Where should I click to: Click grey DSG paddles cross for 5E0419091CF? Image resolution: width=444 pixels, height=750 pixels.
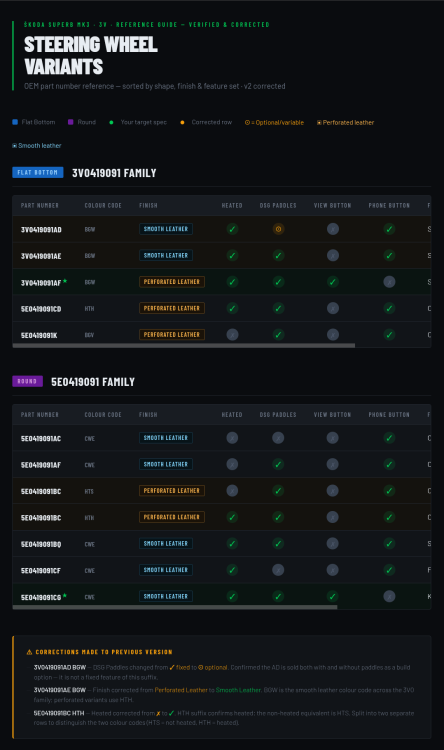pyautogui.click(x=278, y=570)
